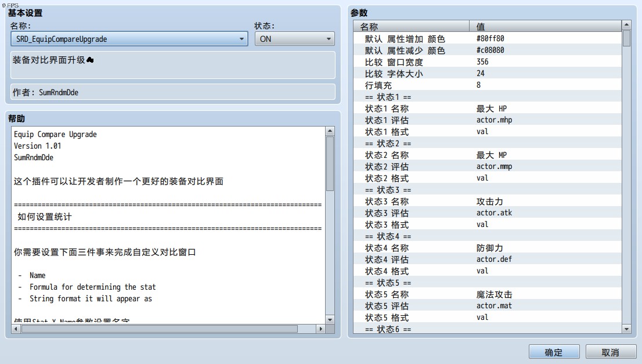
Task: Select the 魔法攻击 value
Action: [x=494, y=294]
